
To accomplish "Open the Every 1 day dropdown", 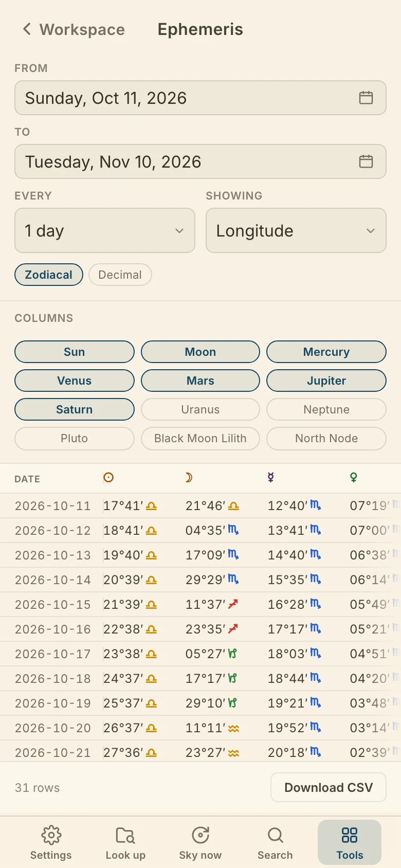I will (x=105, y=230).
